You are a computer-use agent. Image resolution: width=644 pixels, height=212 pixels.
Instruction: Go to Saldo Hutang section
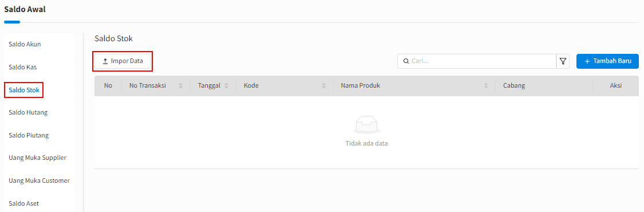coord(28,112)
